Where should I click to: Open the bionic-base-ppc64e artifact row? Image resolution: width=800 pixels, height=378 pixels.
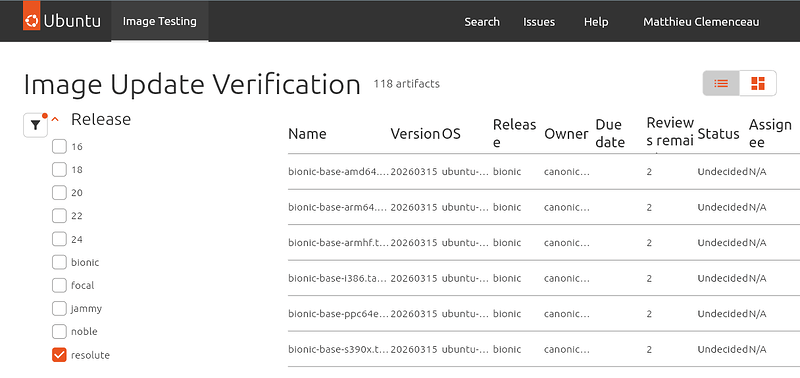click(x=544, y=314)
